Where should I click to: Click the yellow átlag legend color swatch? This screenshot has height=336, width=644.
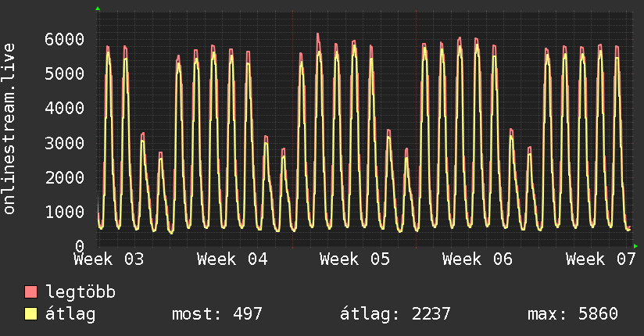30,314
